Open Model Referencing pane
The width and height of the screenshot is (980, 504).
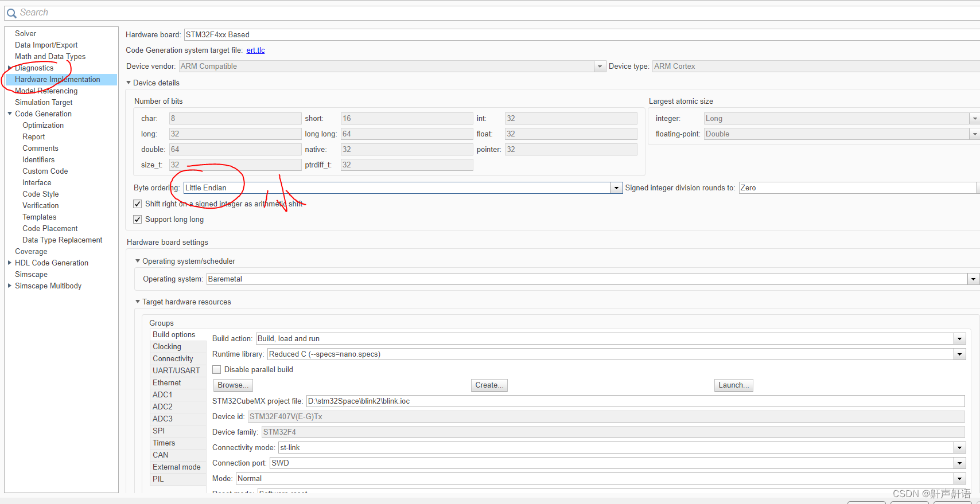tap(46, 91)
